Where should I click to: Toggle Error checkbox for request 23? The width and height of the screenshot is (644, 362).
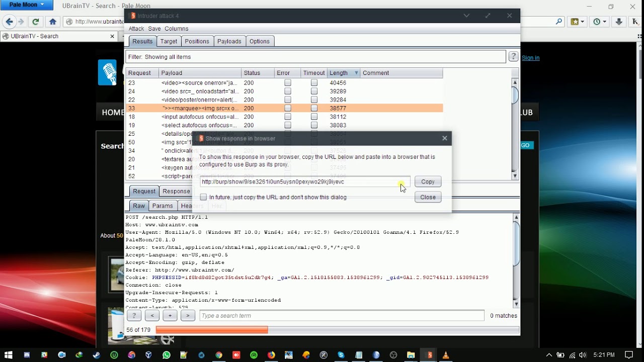(288, 82)
